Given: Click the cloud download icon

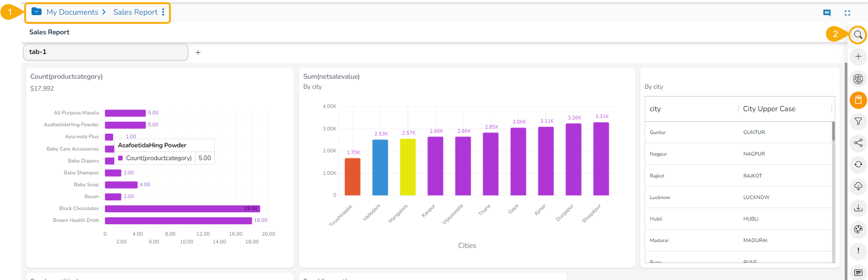Looking at the screenshot, I should click(858, 186).
